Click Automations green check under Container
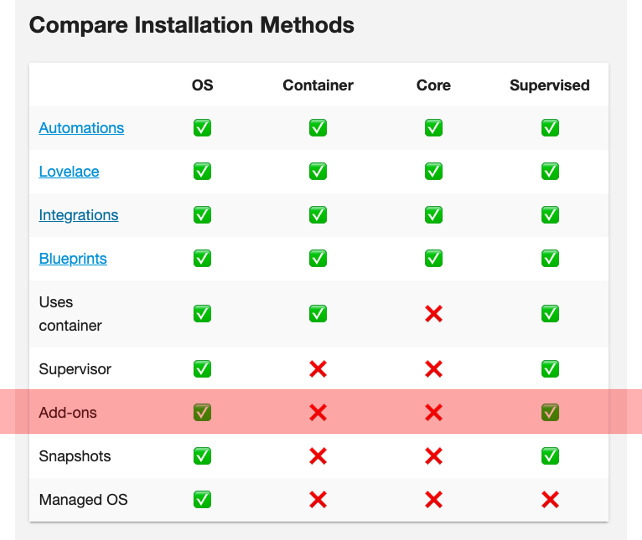 click(318, 128)
